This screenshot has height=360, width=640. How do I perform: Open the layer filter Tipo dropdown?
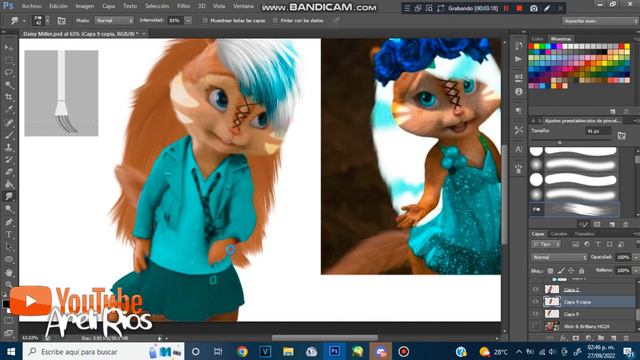[546, 244]
